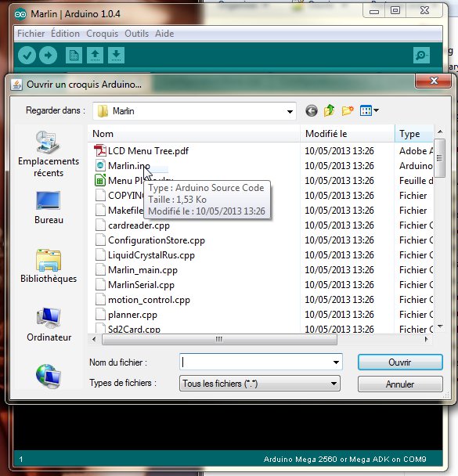Open the Croquis menu
Image resolution: width=458 pixels, height=476 pixels.
pos(102,34)
